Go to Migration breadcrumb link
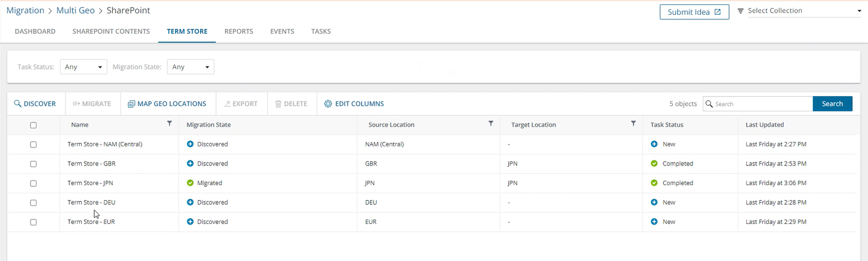868x261 pixels. point(25,10)
